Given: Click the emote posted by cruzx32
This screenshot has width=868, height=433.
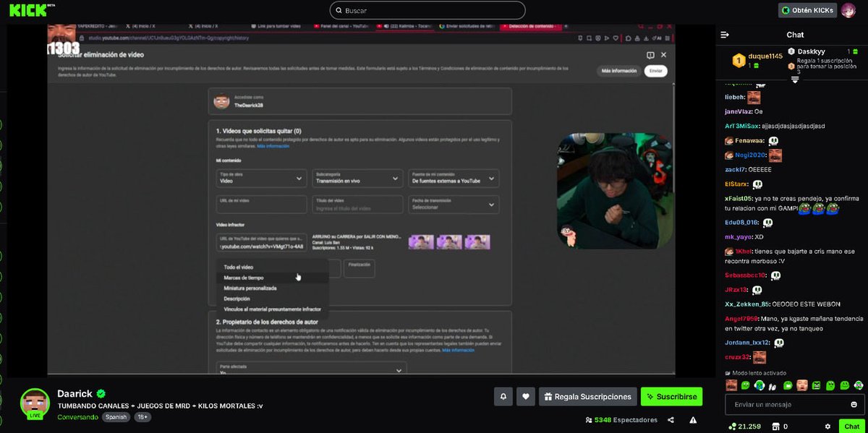Looking at the screenshot, I should tap(759, 357).
